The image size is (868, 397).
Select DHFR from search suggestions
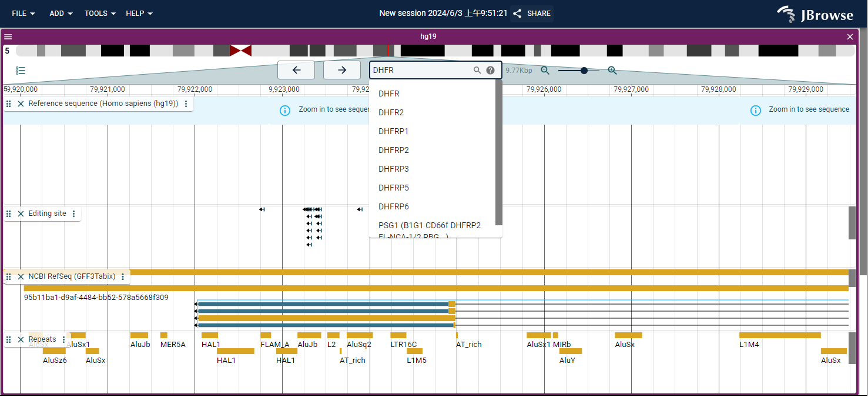click(x=433, y=94)
